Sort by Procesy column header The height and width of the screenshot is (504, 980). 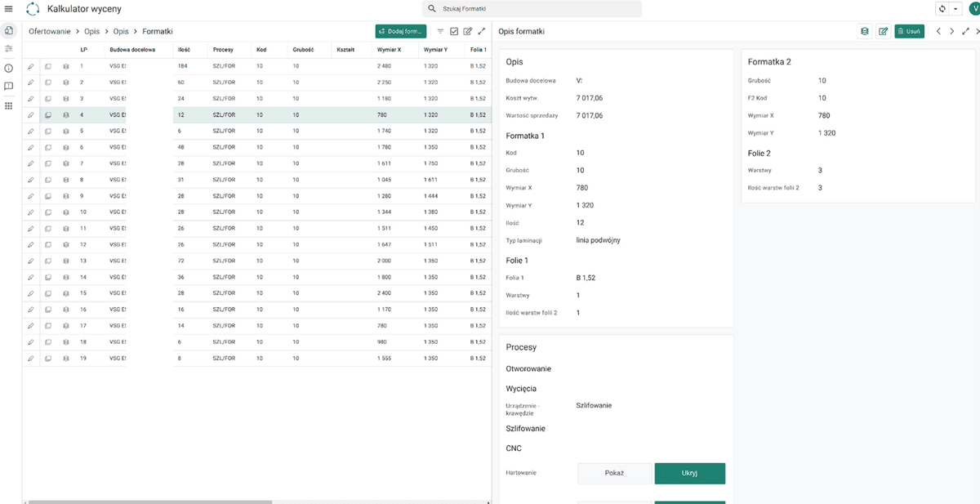pyautogui.click(x=223, y=50)
